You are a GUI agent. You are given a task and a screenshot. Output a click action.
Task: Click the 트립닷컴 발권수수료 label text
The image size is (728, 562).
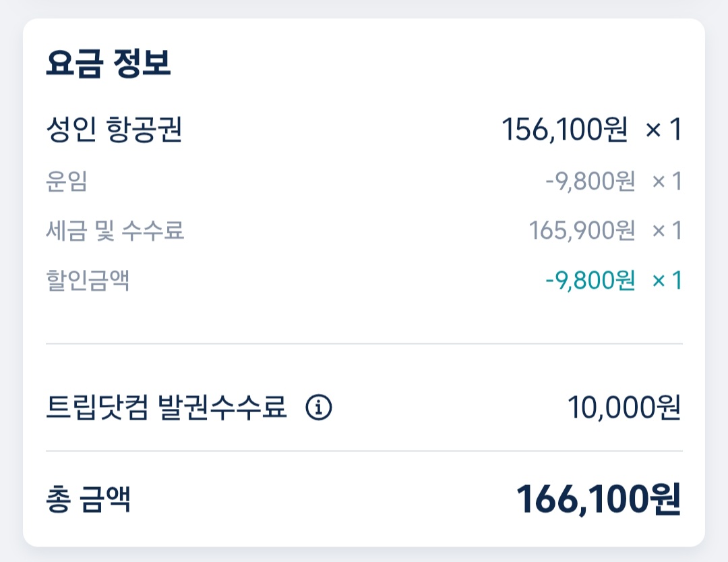pyautogui.click(x=166, y=408)
